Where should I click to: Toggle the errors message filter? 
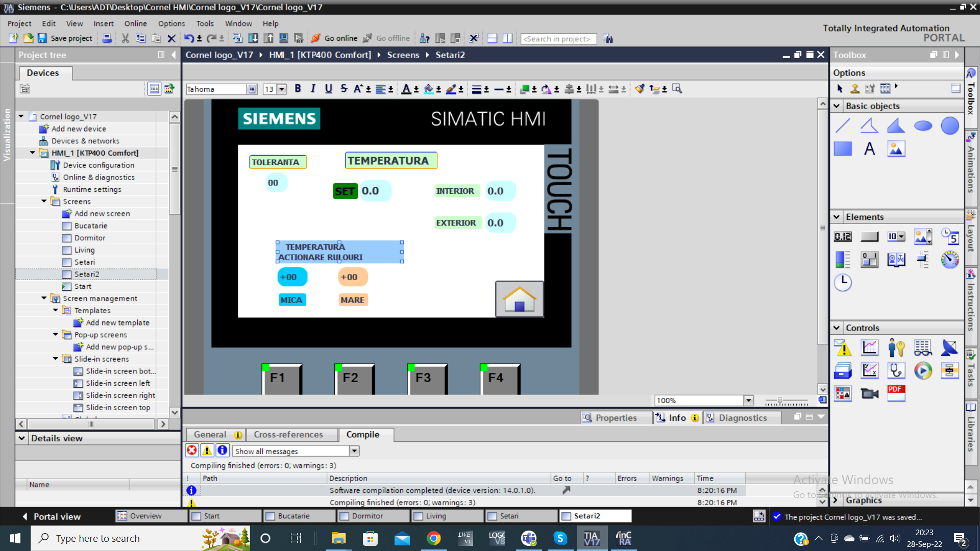tap(192, 450)
